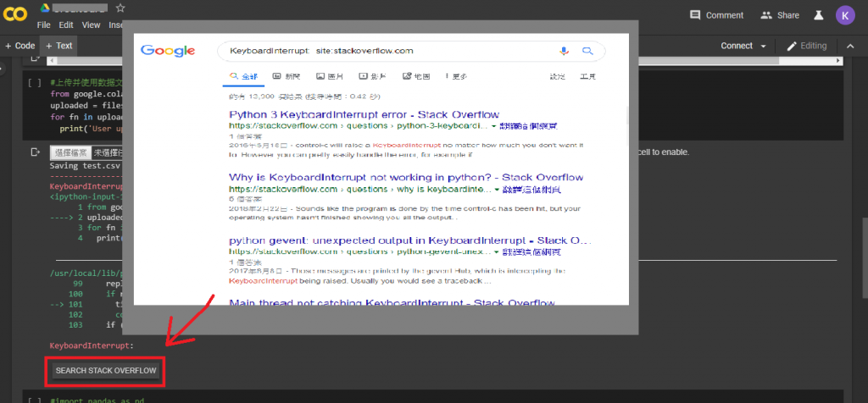
Task: Switch to the 圖片 (Images) tab
Action: coord(330,77)
